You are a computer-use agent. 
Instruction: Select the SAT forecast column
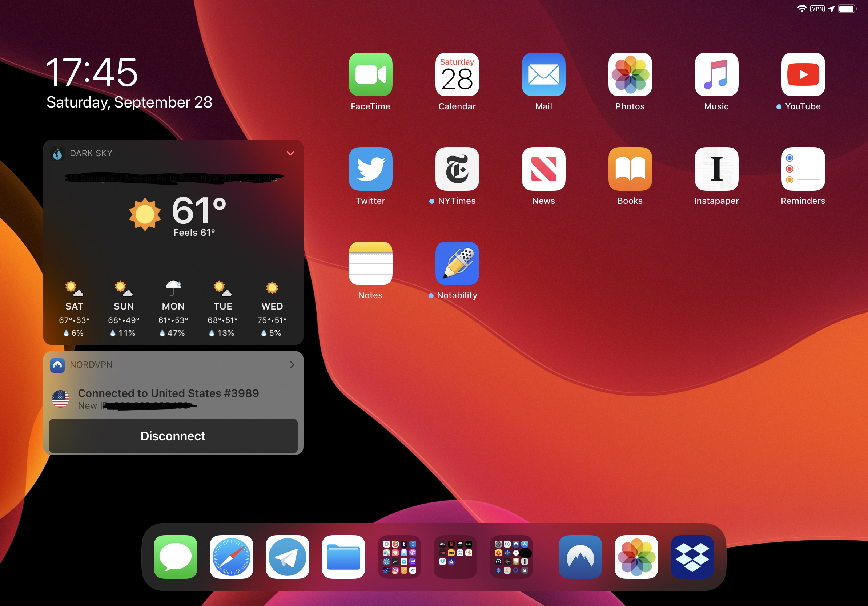tap(74, 309)
